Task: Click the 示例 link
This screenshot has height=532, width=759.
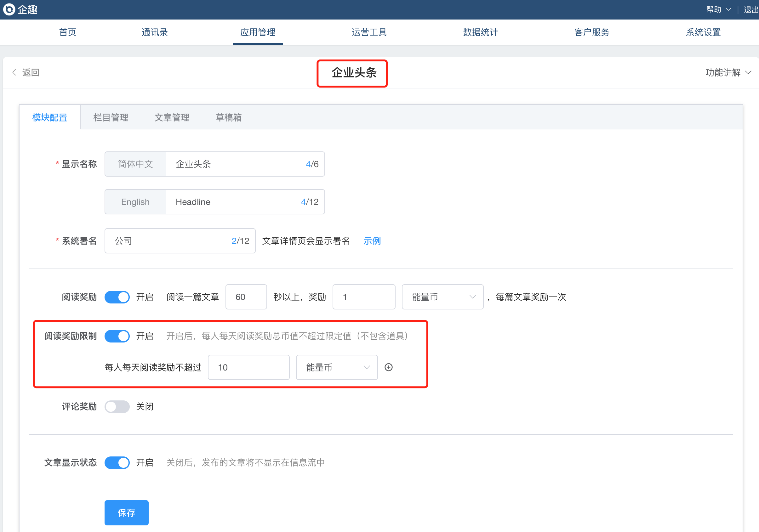Action: click(x=372, y=241)
